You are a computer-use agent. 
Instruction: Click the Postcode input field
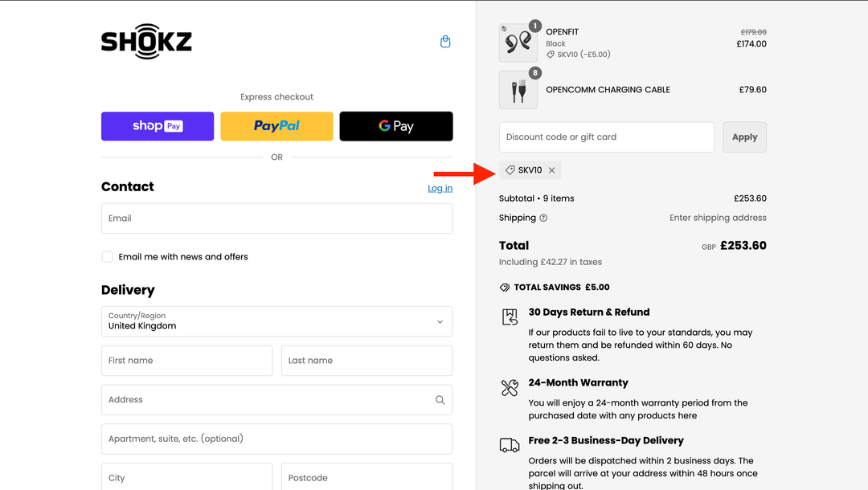coord(366,477)
